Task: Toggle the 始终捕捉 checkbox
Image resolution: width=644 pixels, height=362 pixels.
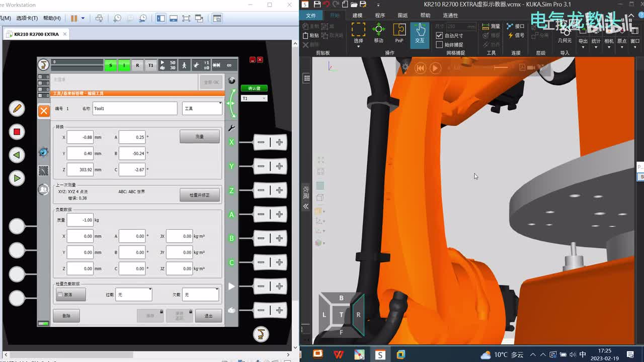Action: click(x=439, y=45)
